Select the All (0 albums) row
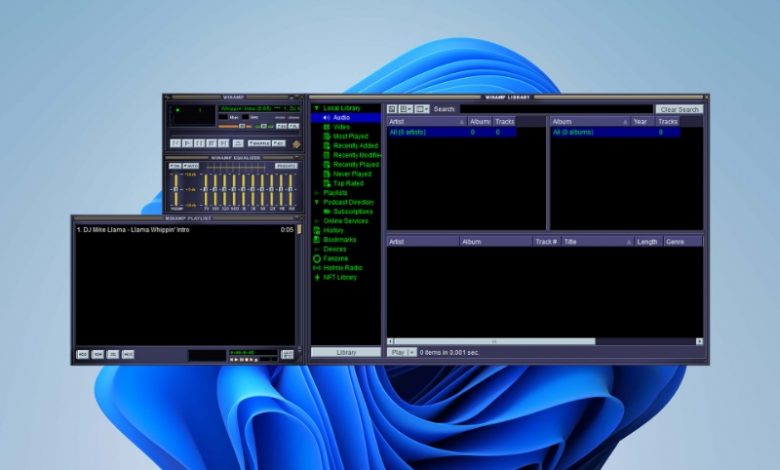 [615, 132]
